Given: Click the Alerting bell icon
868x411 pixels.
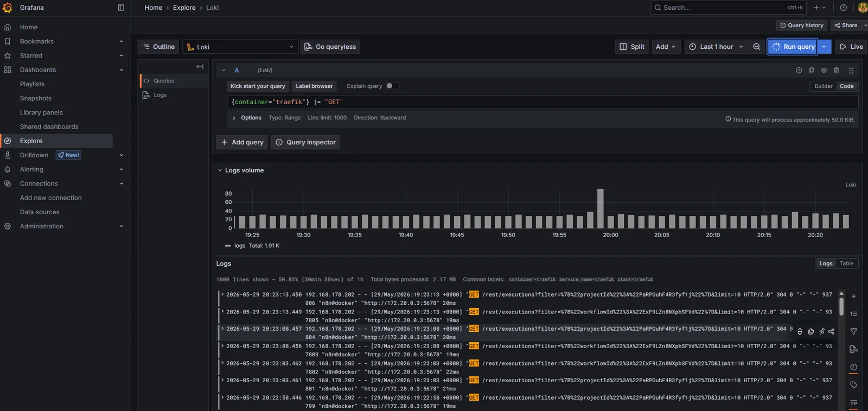Looking at the screenshot, I should (x=8, y=169).
